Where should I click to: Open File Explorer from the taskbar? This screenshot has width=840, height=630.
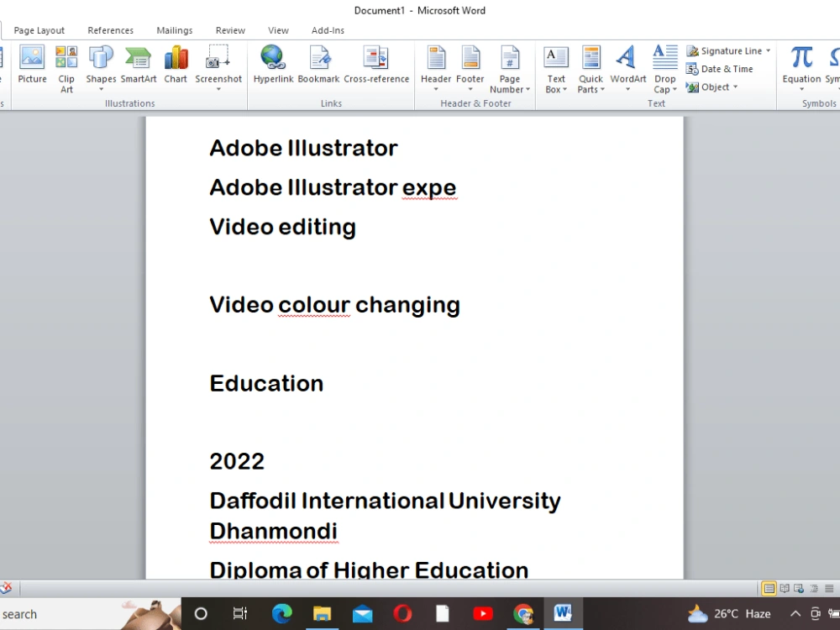[322, 613]
